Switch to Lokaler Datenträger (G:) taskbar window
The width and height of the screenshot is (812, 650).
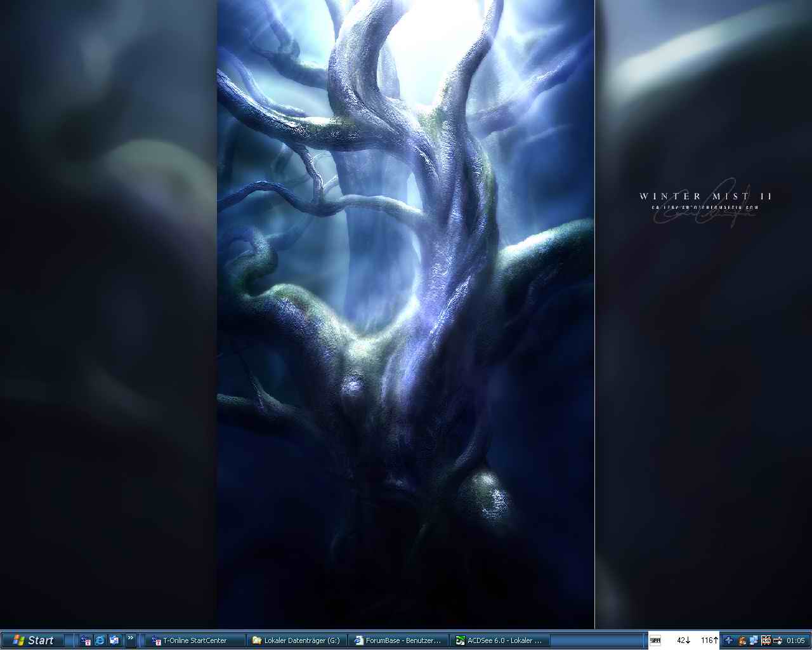coord(298,640)
